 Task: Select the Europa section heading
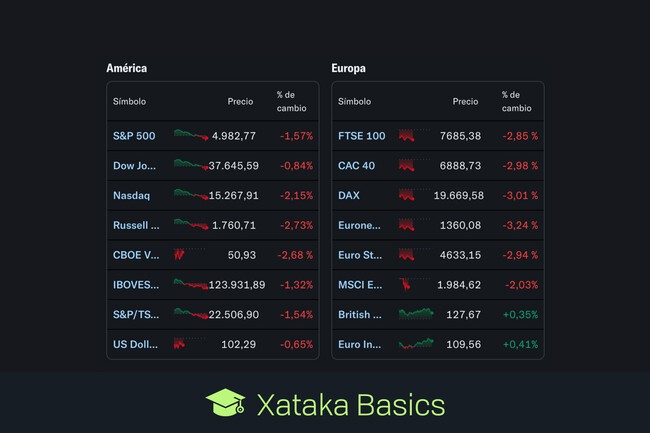point(348,68)
